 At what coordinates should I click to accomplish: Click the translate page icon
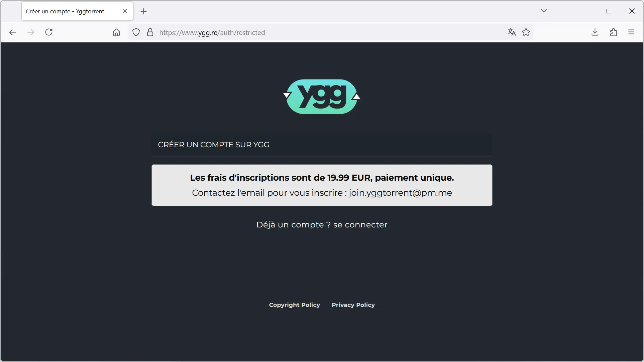(512, 32)
